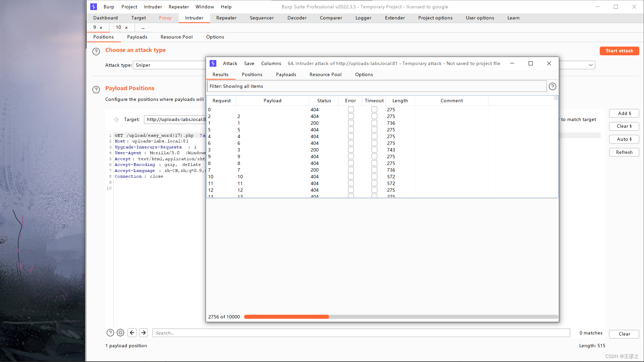This screenshot has width=644, height=362.
Task: Open help for Choose an attack type
Action: pos(96,51)
